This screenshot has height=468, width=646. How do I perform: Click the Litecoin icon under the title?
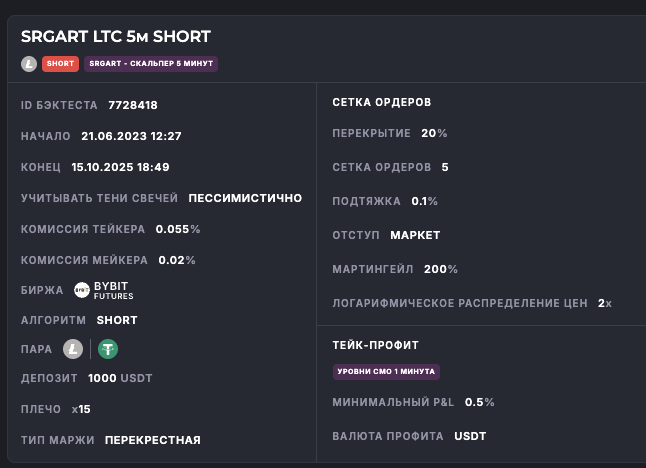29,64
